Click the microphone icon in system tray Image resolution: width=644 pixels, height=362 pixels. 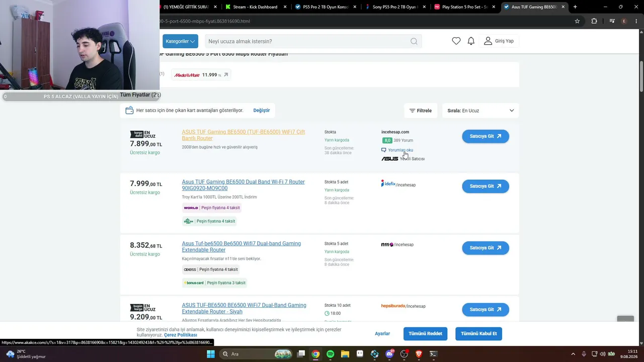point(584,354)
